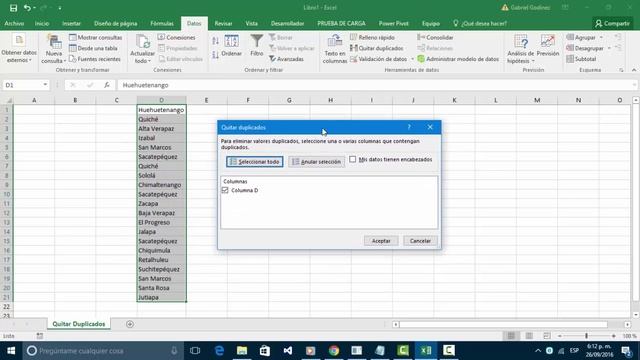This screenshot has width=640, height=360.
Task: Uncheck the Columna D checkbox
Action: coord(225,190)
